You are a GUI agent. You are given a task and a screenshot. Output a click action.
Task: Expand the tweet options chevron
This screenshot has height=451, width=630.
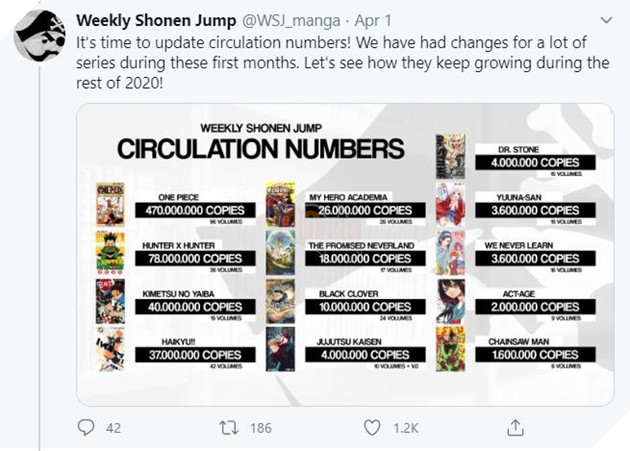pos(603,19)
